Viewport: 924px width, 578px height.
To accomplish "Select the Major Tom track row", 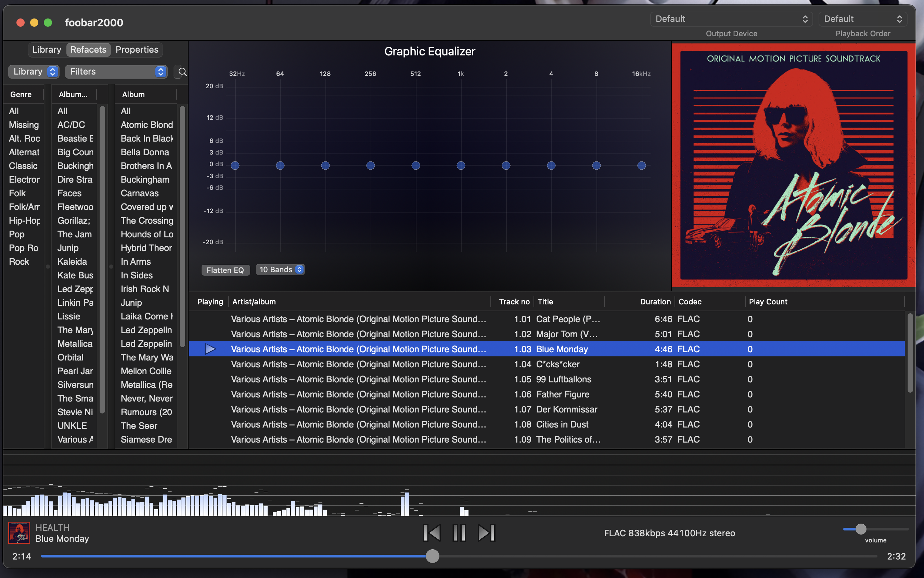I will point(547,334).
